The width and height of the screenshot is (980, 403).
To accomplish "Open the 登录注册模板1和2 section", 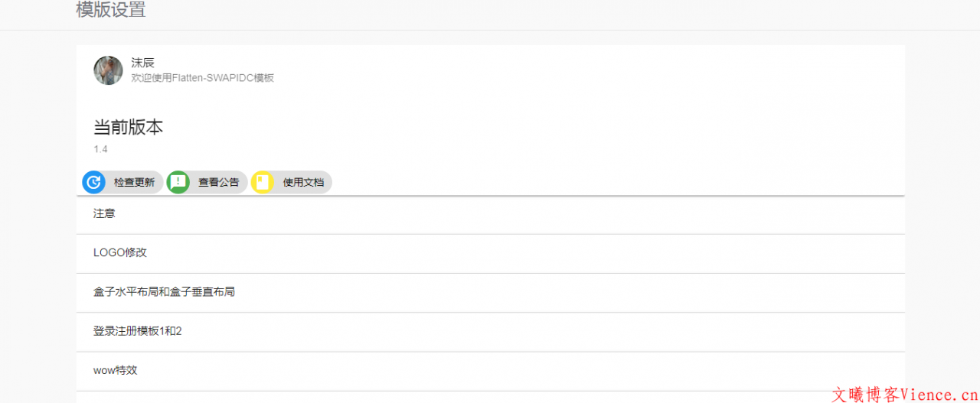I will (x=138, y=331).
